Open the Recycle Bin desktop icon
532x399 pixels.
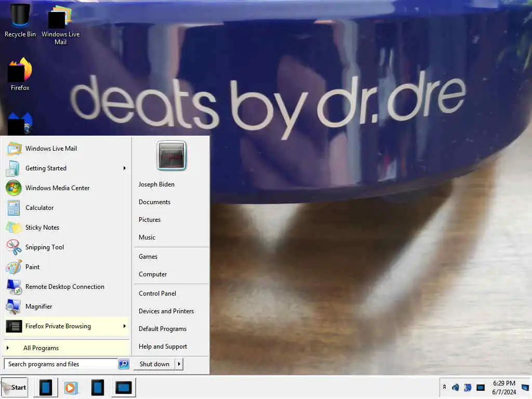tap(20, 20)
